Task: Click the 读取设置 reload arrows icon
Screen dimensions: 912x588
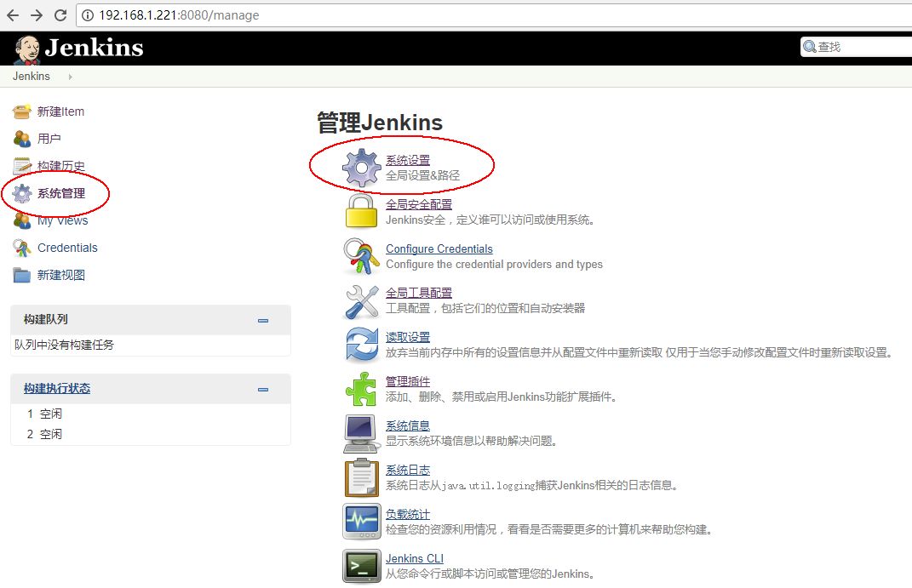Action: [361, 345]
